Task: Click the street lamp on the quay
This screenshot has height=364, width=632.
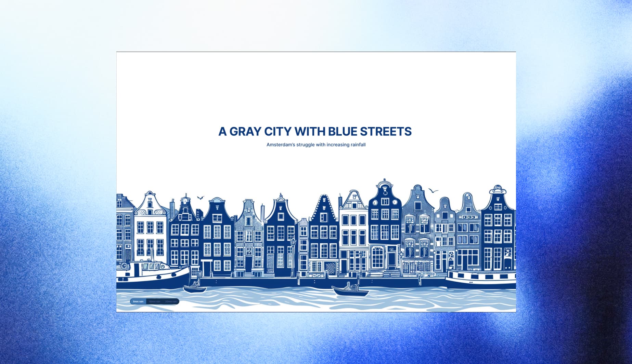Action: (293, 243)
